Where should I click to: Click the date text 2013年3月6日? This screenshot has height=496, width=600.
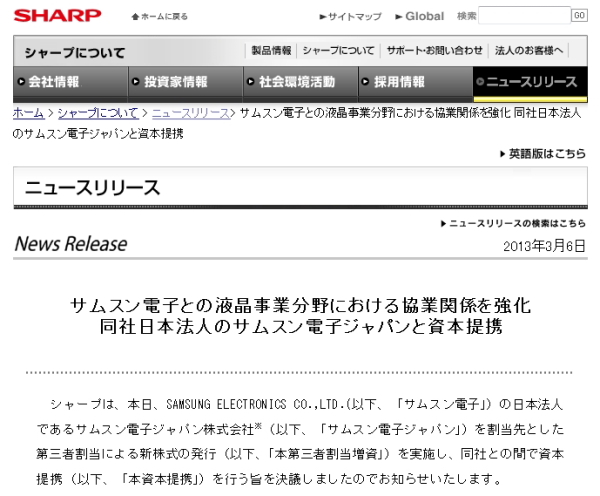pos(544,246)
